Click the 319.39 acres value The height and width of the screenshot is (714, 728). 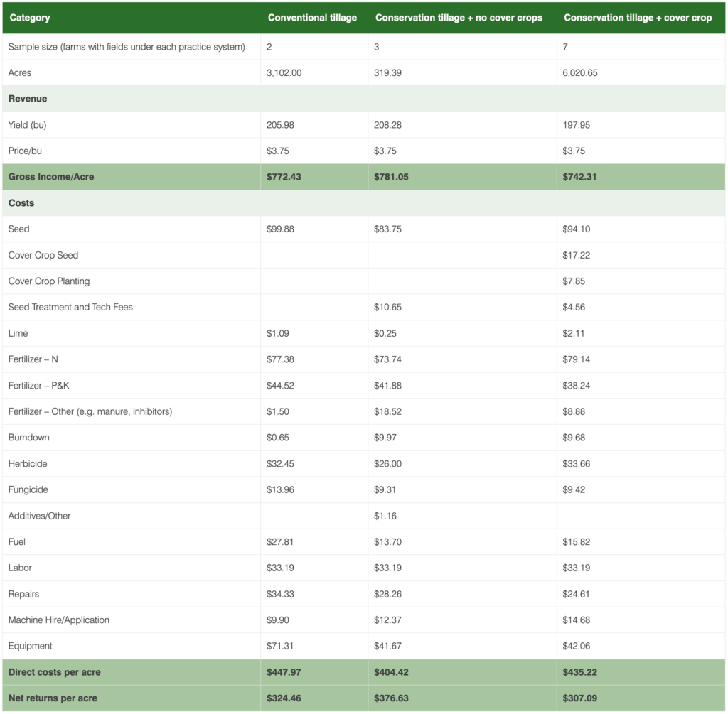[x=387, y=73]
